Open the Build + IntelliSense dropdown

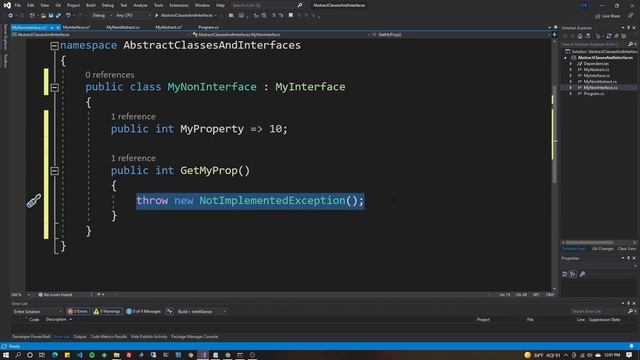click(202, 311)
